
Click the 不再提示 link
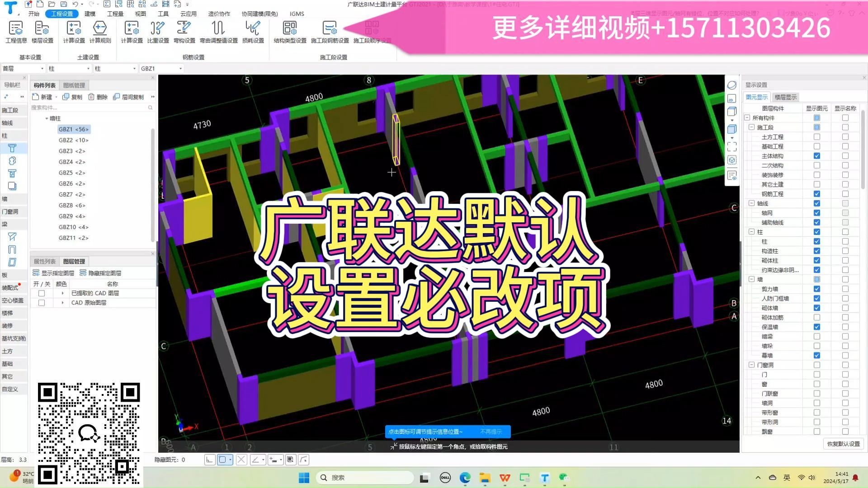coord(491,432)
